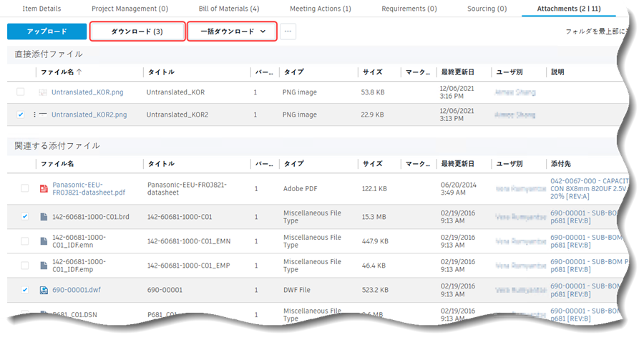644x340 pixels.
Task: Open the Panasonic-EEU-FR0J821-datasheet.pdf link
Action: 89,188
